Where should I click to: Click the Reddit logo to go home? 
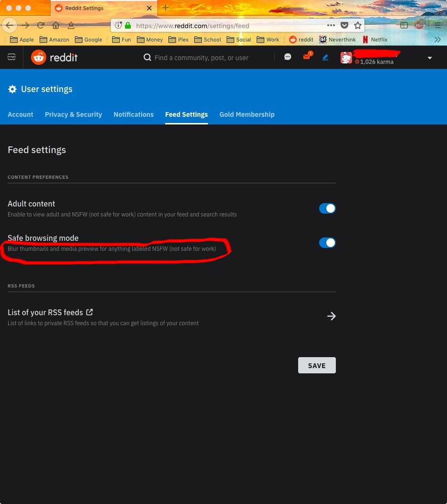[x=54, y=57]
